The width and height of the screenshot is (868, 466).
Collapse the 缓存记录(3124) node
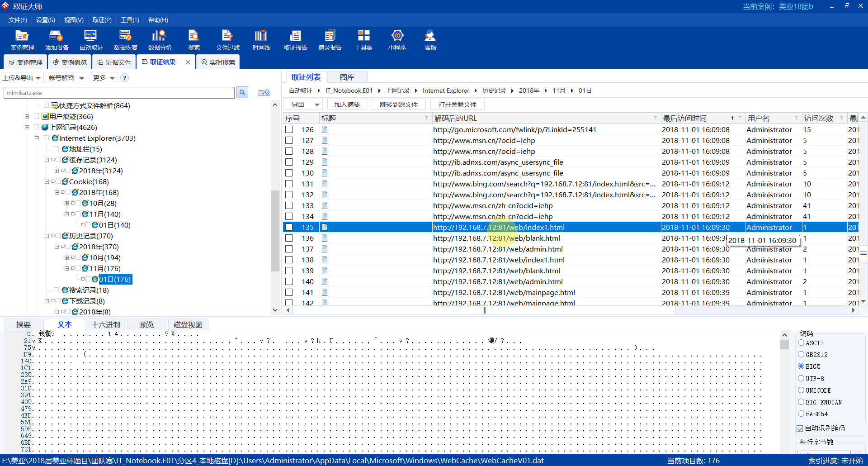[x=47, y=160]
